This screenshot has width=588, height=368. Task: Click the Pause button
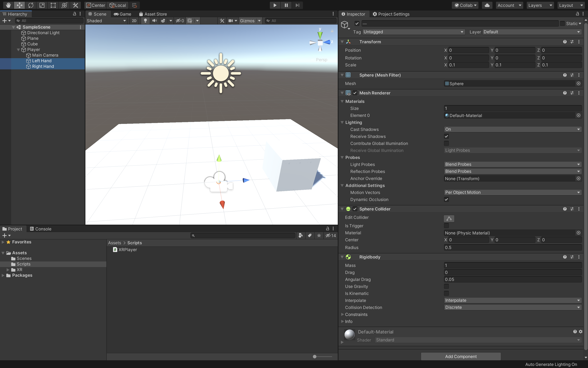tap(286, 5)
